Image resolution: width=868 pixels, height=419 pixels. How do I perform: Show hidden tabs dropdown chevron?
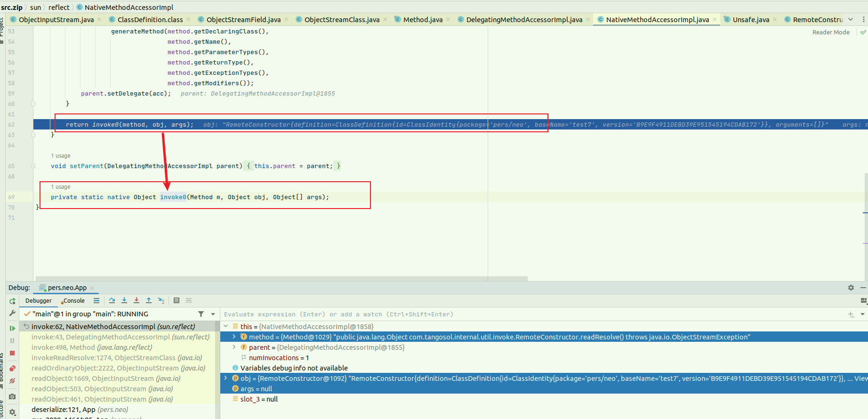[x=851, y=19]
